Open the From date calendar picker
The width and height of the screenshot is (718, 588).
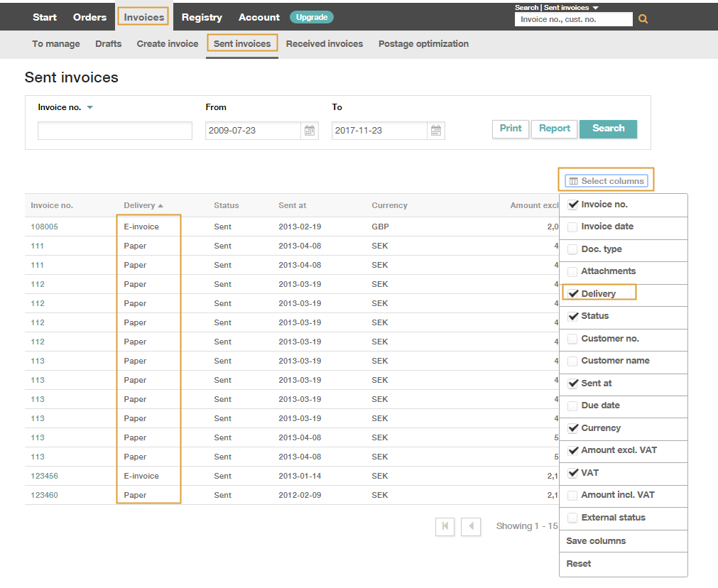[x=310, y=131]
